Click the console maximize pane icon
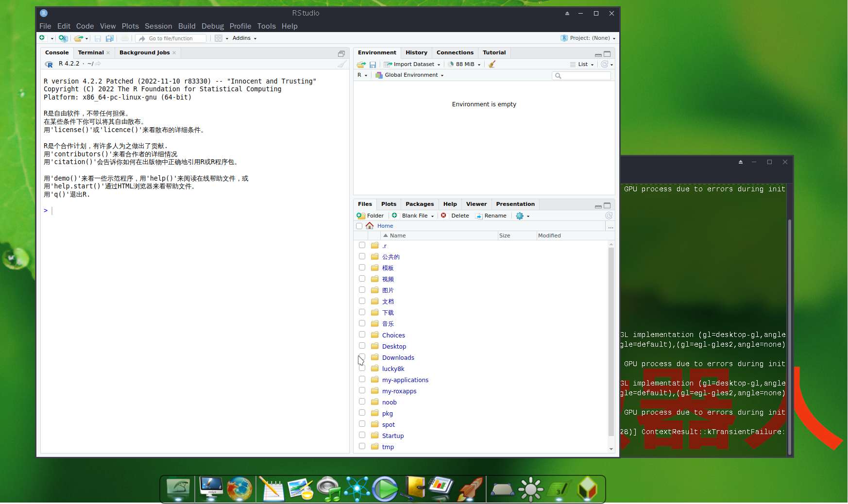The image size is (848, 504). tap(341, 53)
